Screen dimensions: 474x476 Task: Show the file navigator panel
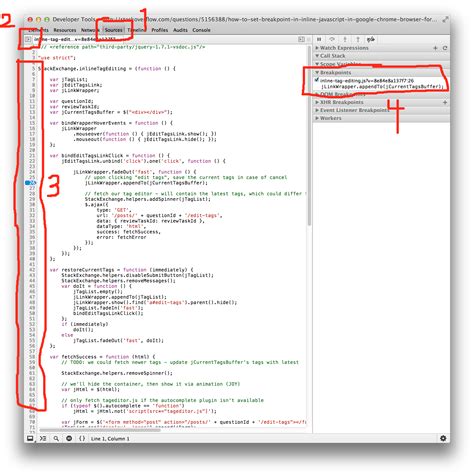pyautogui.click(x=28, y=39)
